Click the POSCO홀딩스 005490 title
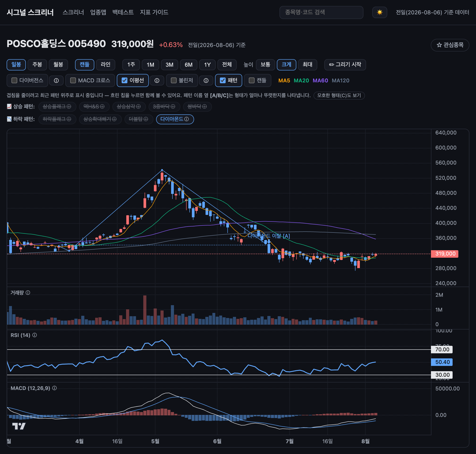Image resolution: width=476 pixels, height=454 pixels. tap(56, 44)
